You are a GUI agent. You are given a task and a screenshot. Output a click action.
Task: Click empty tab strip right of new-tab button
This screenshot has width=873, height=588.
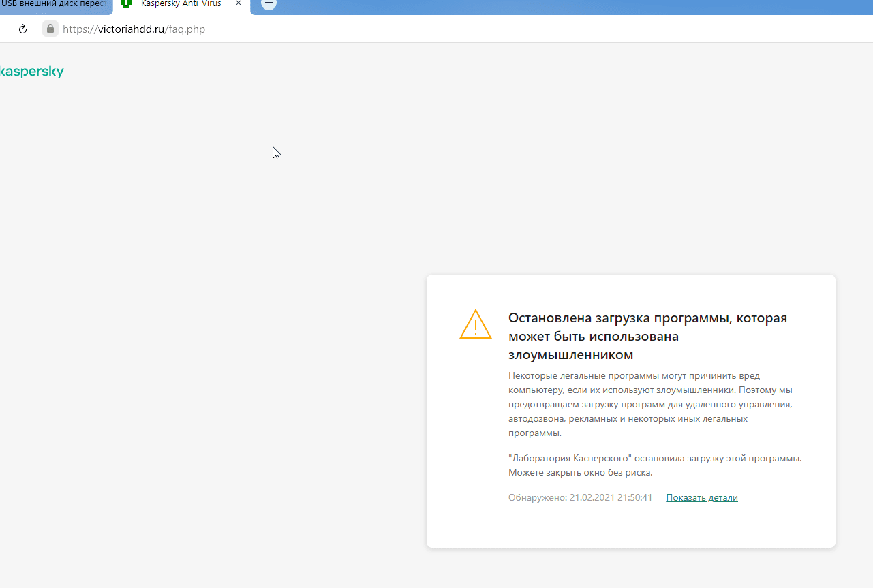(x=545, y=5)
